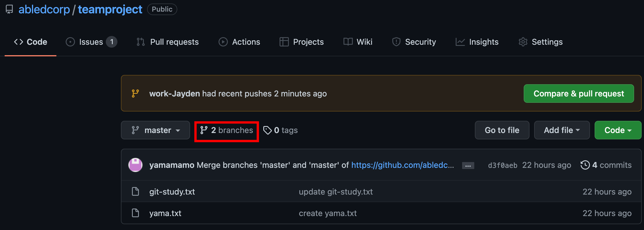Click the yama.txt file icon
Screen dimensions: 644x230
[x=135, y=213]
